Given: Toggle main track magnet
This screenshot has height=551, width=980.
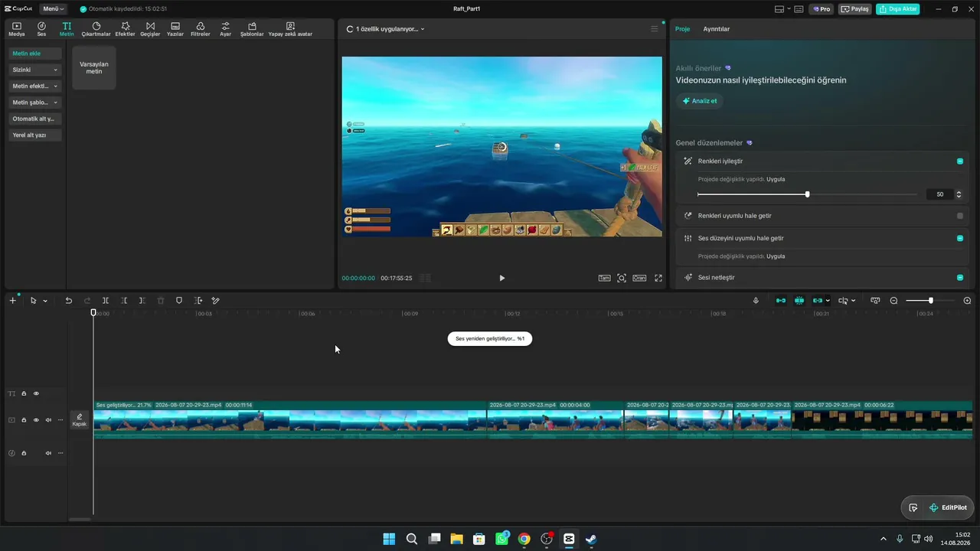Looking at the screenshot, I should (x=781, y=301).
